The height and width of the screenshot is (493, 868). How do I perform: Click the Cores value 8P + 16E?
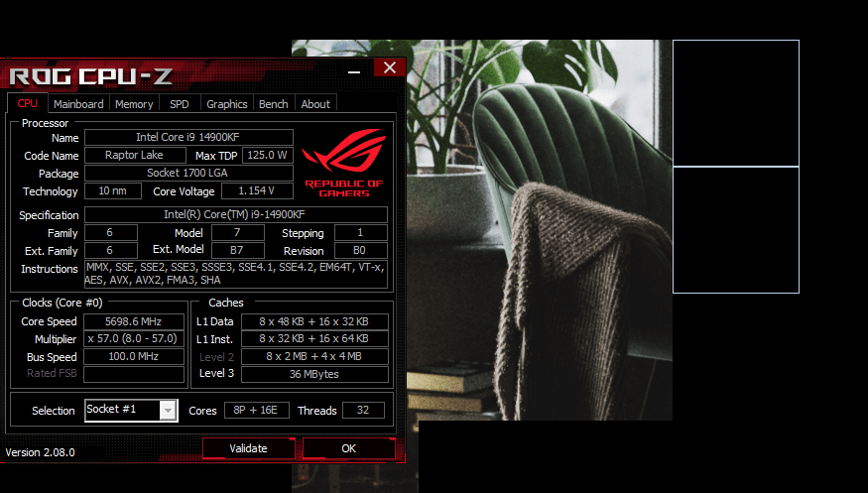click(256, 410)
